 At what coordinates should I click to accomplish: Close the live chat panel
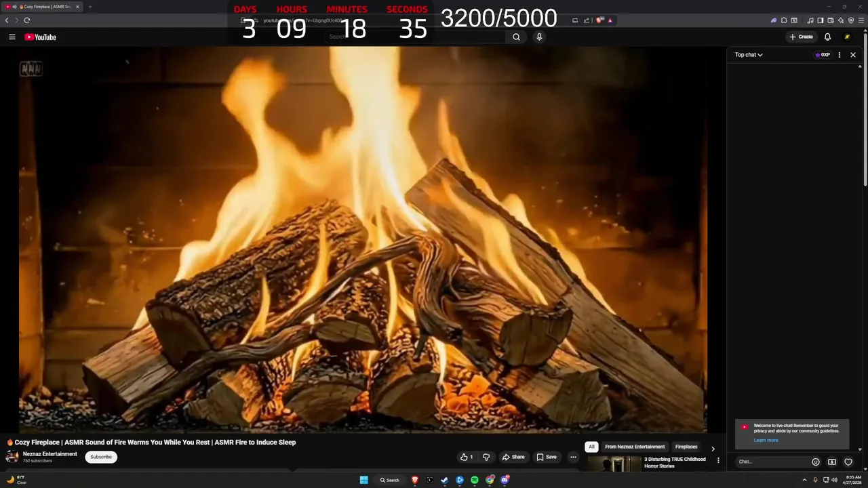(x=853, y=55)
